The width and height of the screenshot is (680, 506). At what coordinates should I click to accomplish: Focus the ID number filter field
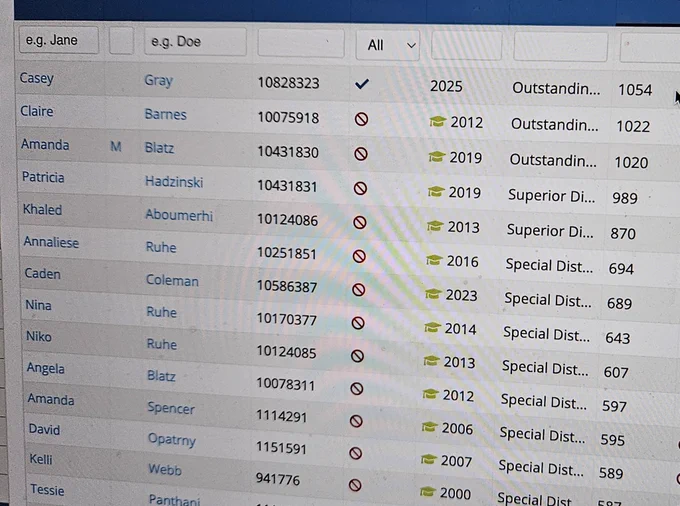[301, 43]
